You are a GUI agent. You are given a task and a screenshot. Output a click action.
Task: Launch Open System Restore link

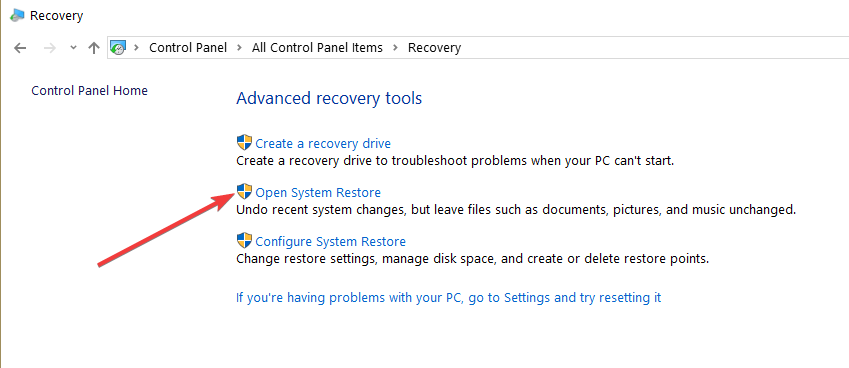click(318, 193)
